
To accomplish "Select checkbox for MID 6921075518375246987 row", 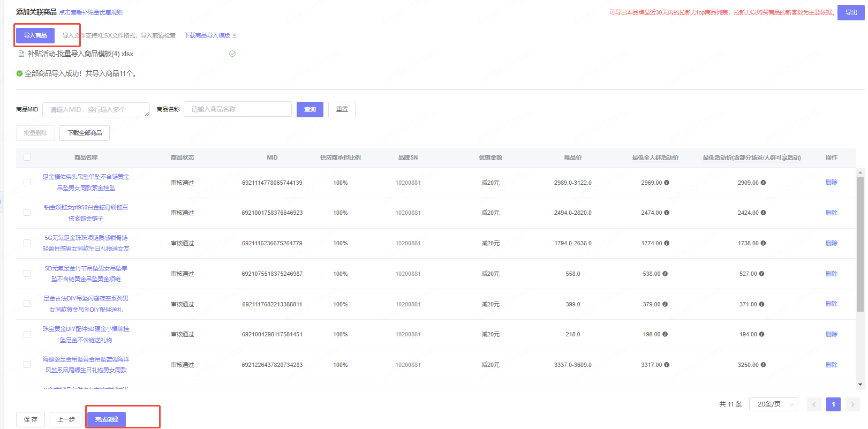I will [x=27, y=274].
